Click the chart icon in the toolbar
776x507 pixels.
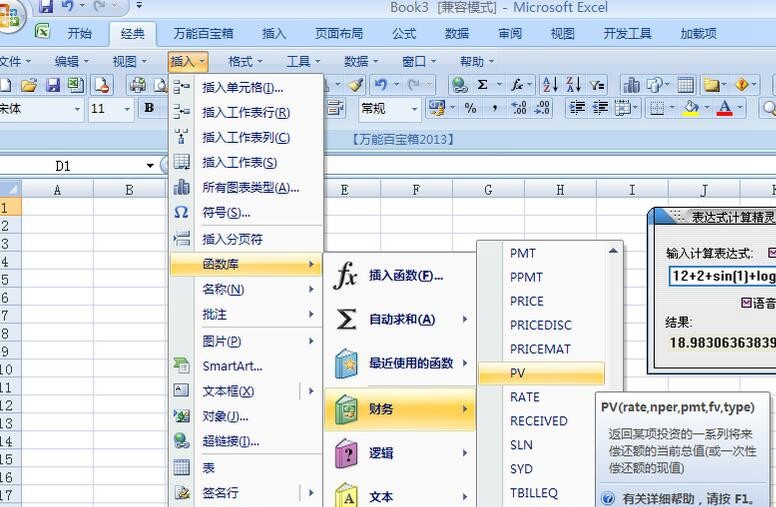pyautogui.click(x=631, y=86)
